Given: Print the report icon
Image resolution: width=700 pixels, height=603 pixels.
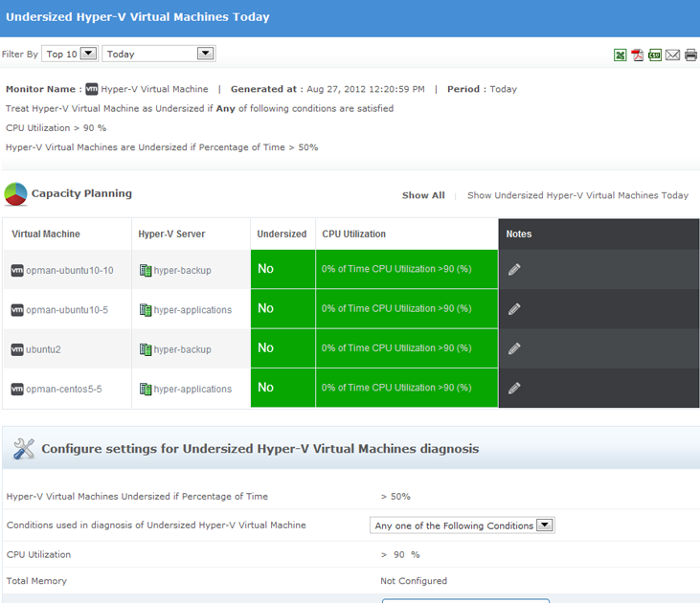Looking at the screenshot, I should coord(690,55).
